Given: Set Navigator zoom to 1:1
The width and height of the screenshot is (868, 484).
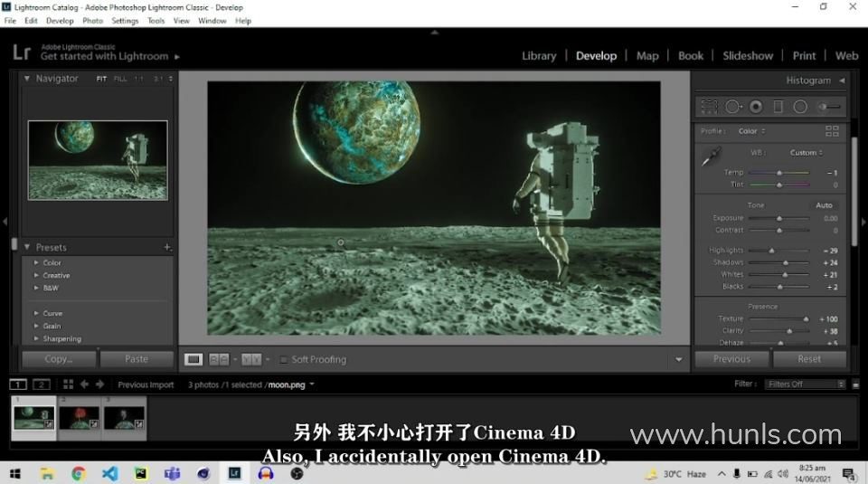Looking at the screenshot, I should click(139, 79).
